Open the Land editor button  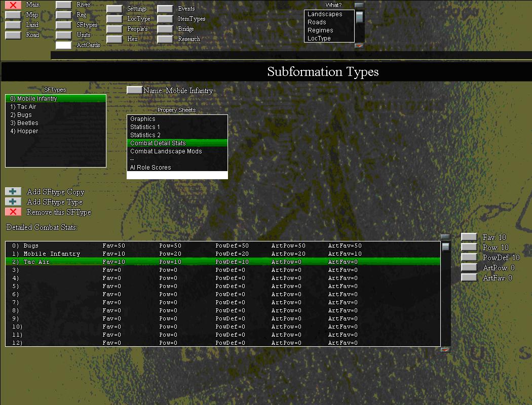[x=13, y=25]
